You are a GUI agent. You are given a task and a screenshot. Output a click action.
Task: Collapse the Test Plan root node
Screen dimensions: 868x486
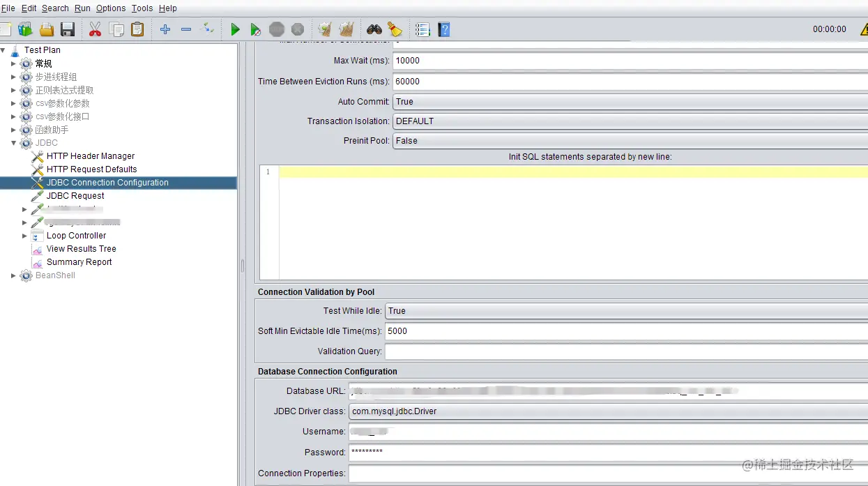coord(3,50)
